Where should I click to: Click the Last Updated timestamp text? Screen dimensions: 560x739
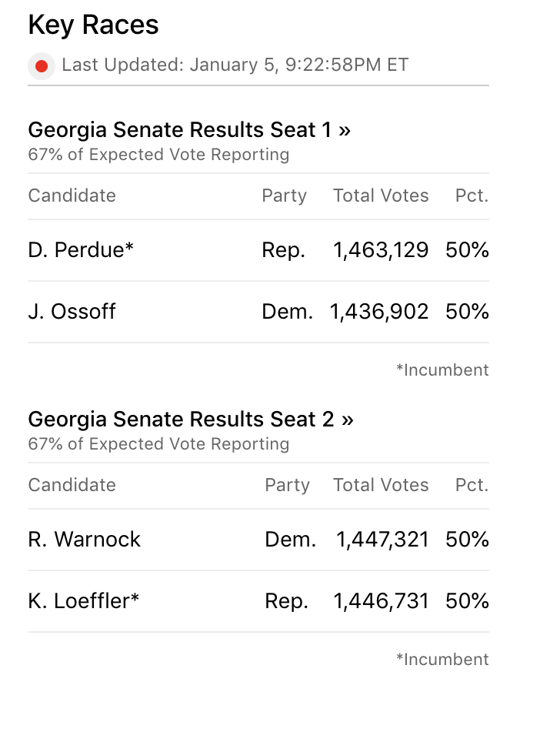(235, 65)
